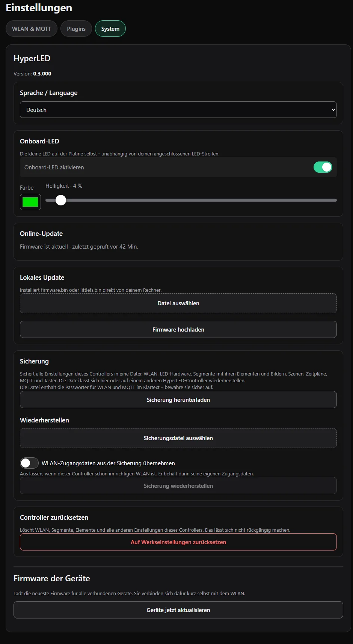Click the Helligkeit slider track middle

(x=191, y=200)
